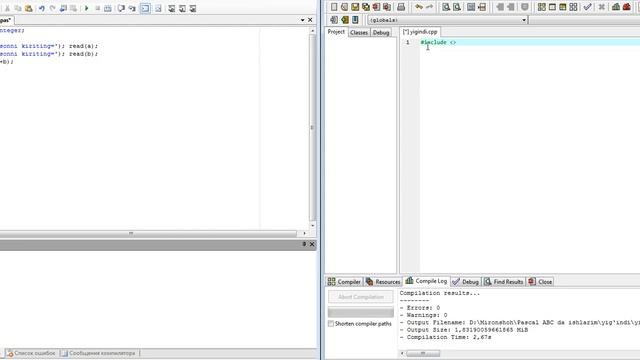This screenshot has height=360, width=640.
Task: Click line number 1 in gutter
Action: coord(407,42)
